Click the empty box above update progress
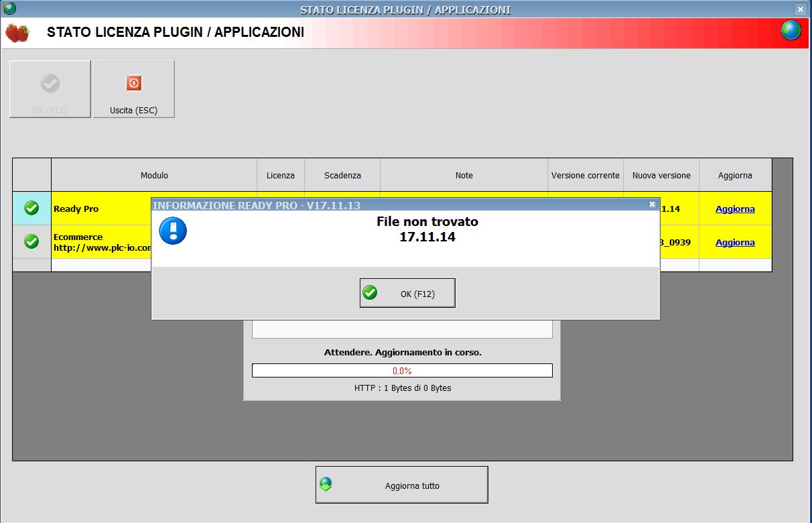Screen dimensions: 812x523 point(402,329)
